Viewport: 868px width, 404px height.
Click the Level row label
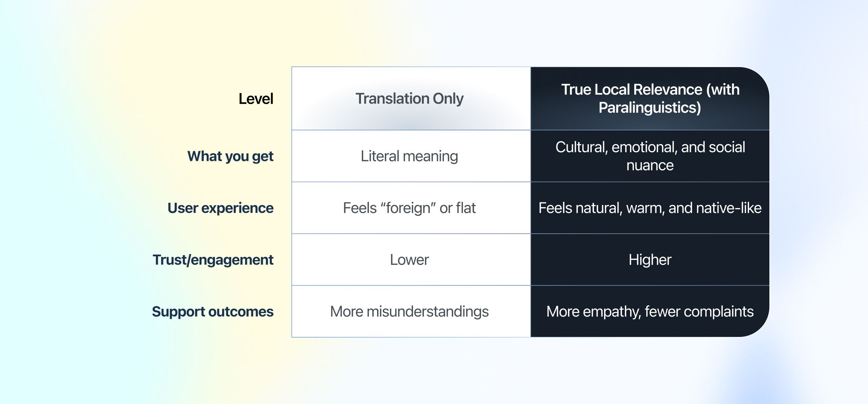click(x=256, y=99)
